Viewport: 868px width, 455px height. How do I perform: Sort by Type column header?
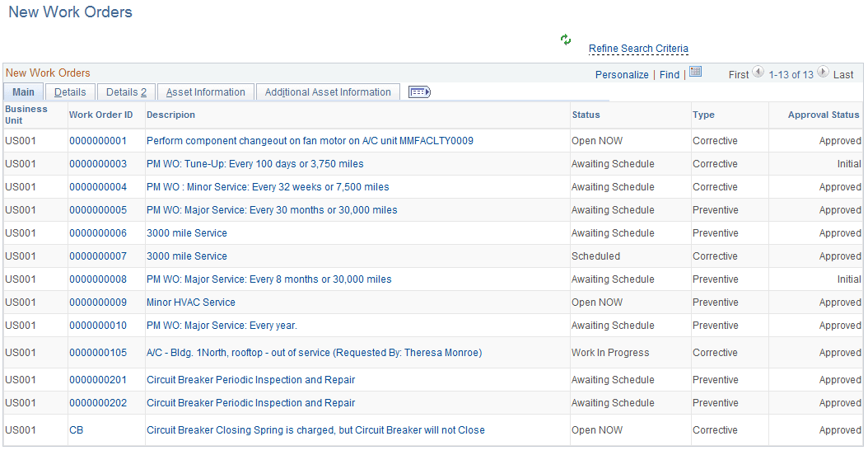click(703, 115)
